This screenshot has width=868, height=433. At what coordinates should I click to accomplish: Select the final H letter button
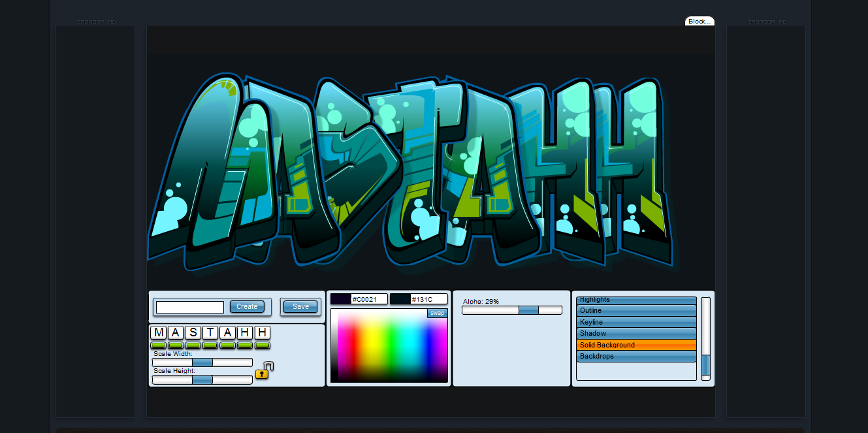(x=263, y=332)
